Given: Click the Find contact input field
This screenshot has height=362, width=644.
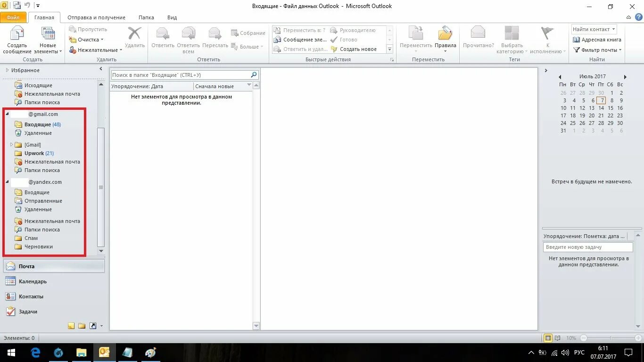Looking at the screenshot, I should [594, 29].
